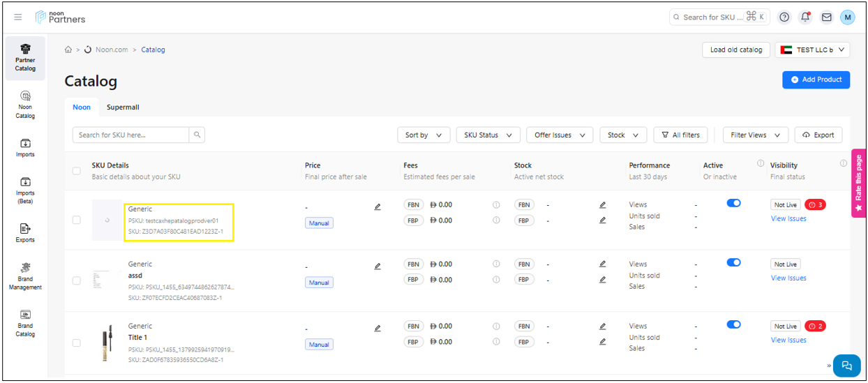Open the SKU Status dropdown
The height and width of the screenshot is (383, 868).
click(x=488, y=135)
